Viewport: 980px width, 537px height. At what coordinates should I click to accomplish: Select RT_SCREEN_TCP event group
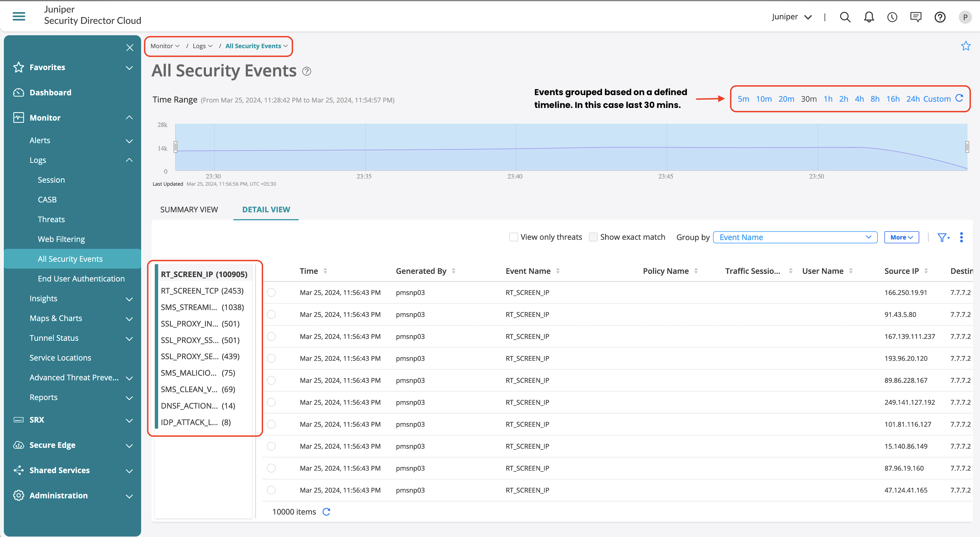202,291
